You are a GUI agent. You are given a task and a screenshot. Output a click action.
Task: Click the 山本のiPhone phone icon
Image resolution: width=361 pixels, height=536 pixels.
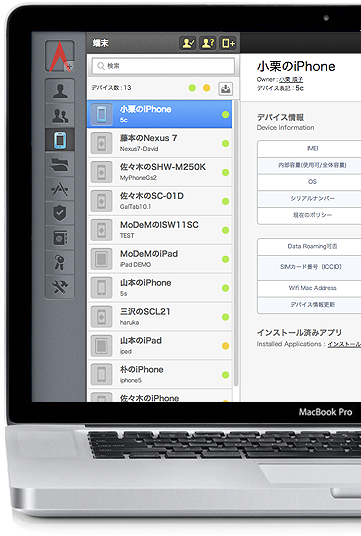102,288
